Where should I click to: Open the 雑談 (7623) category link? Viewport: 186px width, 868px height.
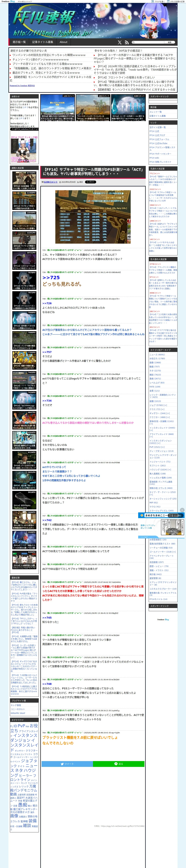pos(155,375)
